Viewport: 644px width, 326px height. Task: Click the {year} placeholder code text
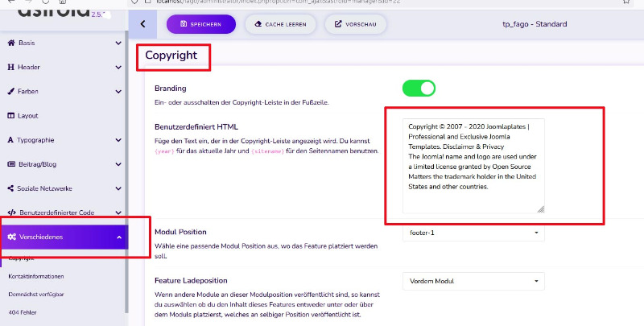pos(164,151)
